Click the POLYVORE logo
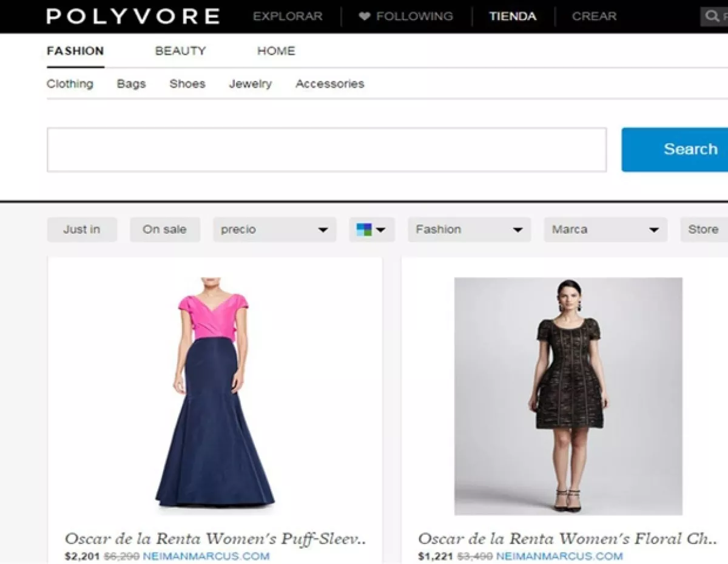This screenshot has width=728, height=564. point(131,16)
